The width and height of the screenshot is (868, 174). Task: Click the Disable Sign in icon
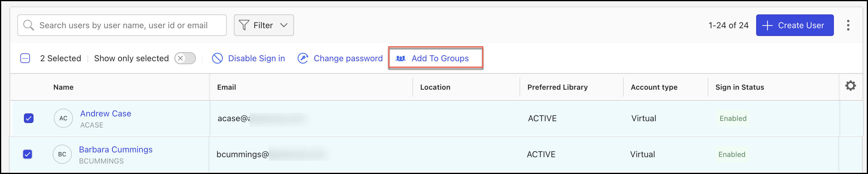(217, 58)
